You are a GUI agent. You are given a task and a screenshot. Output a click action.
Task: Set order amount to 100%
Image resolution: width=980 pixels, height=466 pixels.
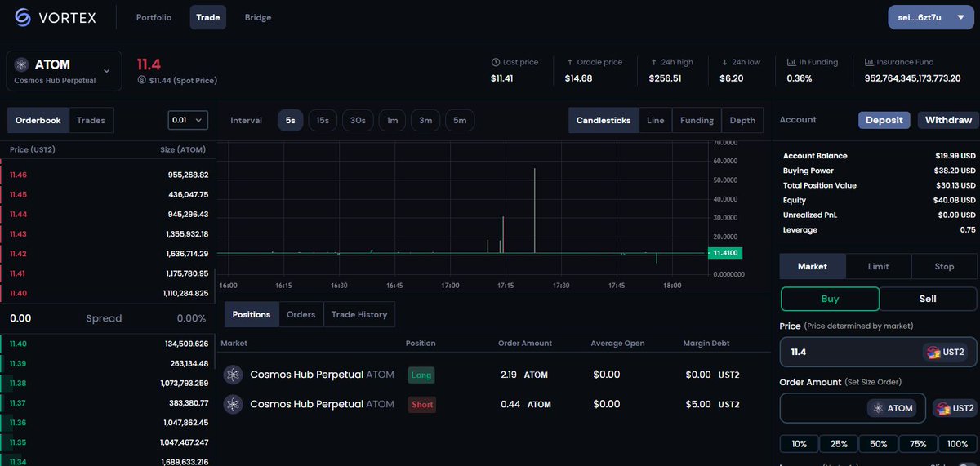tap(958, 444)
